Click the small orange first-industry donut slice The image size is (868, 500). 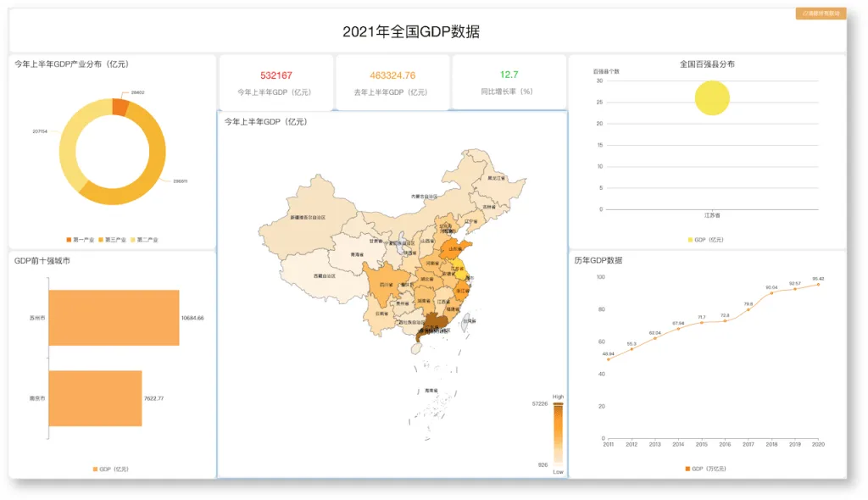[x=120, y=107]
